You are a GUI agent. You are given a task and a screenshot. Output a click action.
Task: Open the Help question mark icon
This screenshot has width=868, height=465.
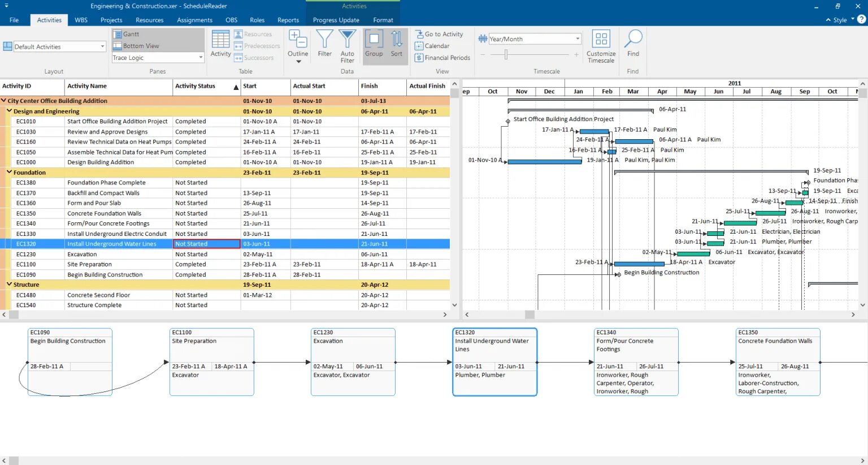pyautogui.click(x=861, y=19)
